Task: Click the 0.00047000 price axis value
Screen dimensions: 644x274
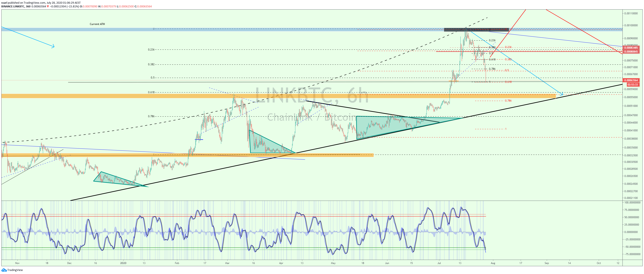Action: click(x=631, y=115)
